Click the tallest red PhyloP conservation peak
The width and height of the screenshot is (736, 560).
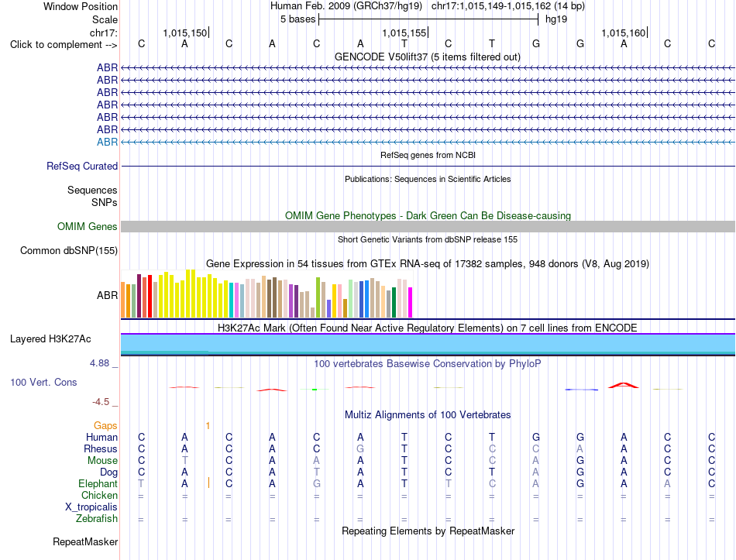(624, 385)
